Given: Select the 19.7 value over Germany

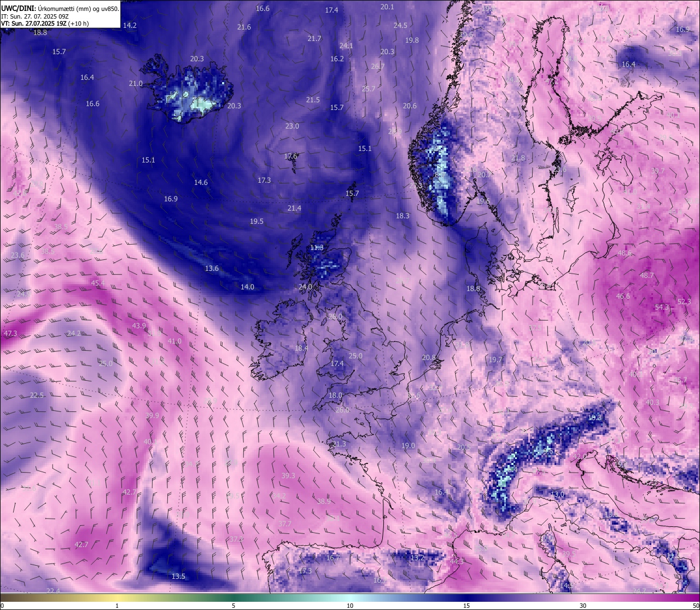Looking at the screenshot, I should tap(495, 359).
